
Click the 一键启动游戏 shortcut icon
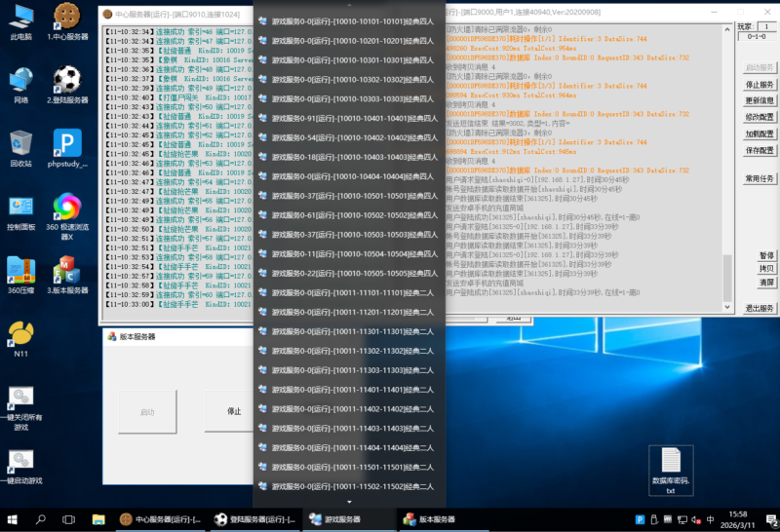(20, 462)
